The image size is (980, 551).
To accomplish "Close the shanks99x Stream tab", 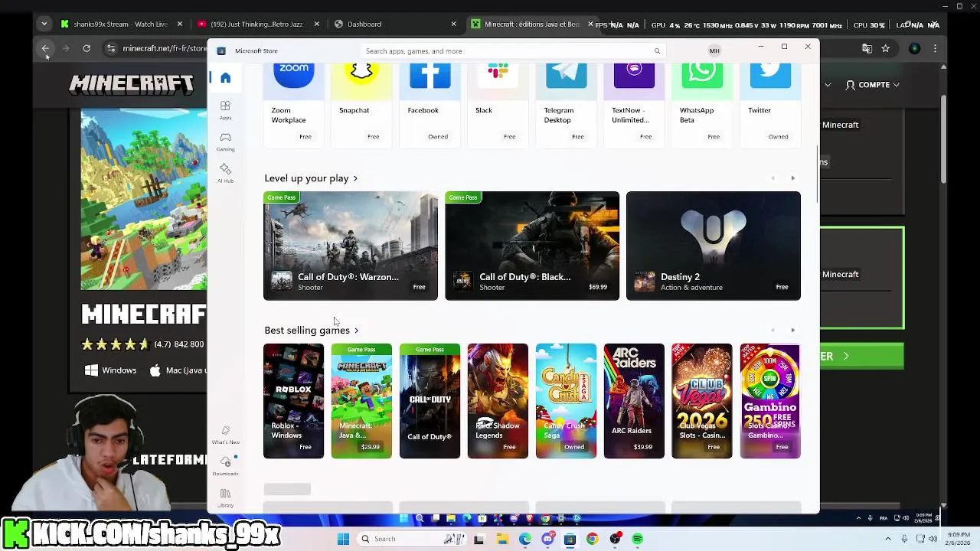I will pyautogui.click(x=180, y=24).
